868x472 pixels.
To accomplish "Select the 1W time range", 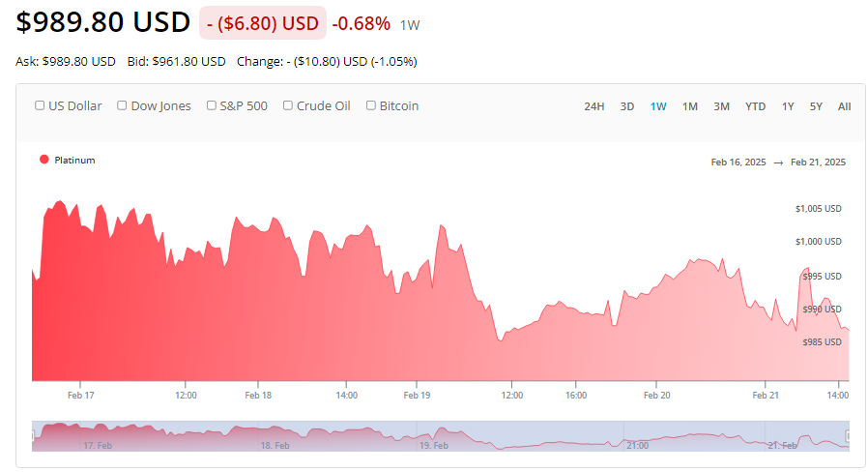I will (x=658, y=106).
